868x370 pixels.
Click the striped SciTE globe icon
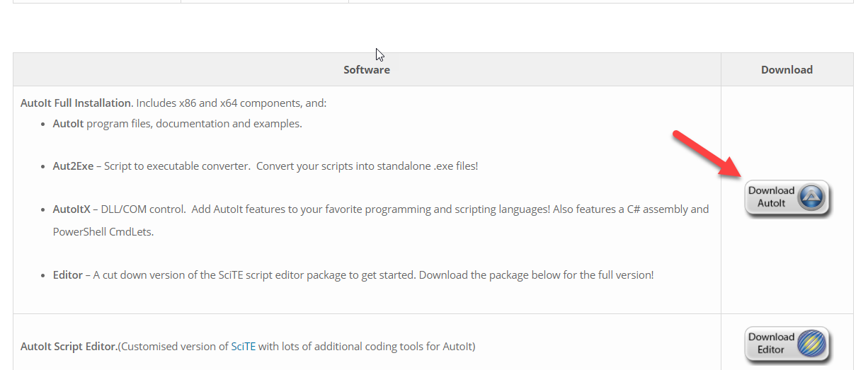(x=811, y=345)
